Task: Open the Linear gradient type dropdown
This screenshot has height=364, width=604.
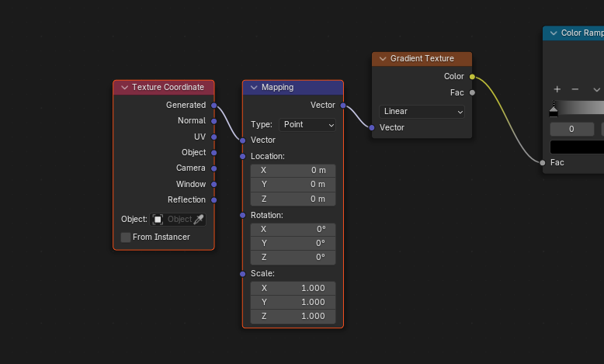Action: coord(422,111)
